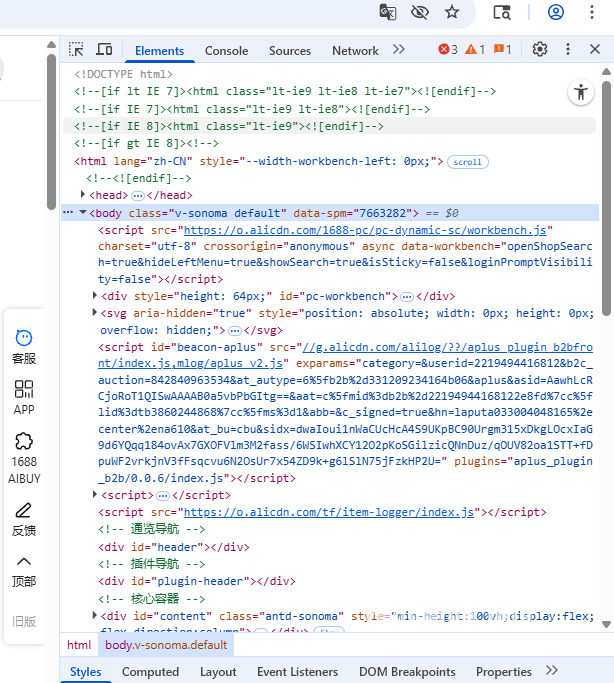This screenshot has width=614, height=683.
Task: Select the IE 8 conditional comment row
Action: [x=329, y=126]
